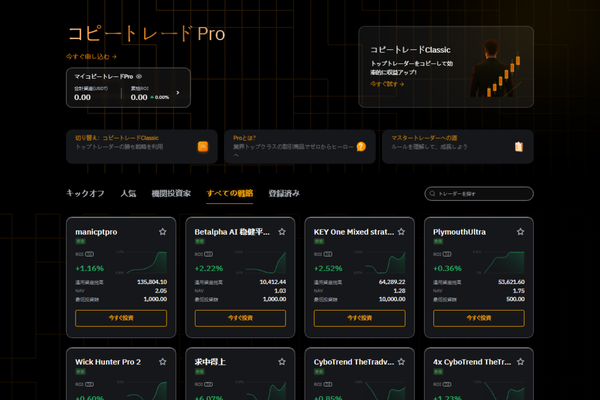
Task: Click the 今すぐ申し込む link
Action: point(92,57)
